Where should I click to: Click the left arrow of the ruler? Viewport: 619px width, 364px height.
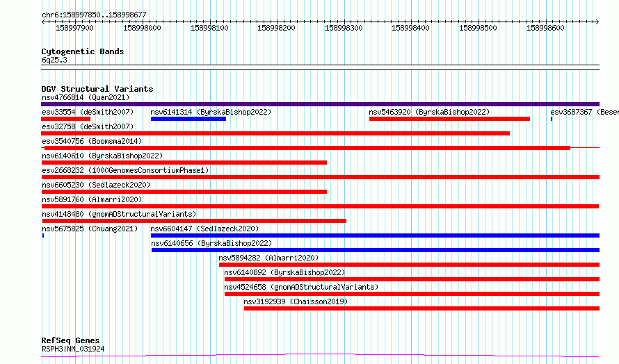pos(43,22)
